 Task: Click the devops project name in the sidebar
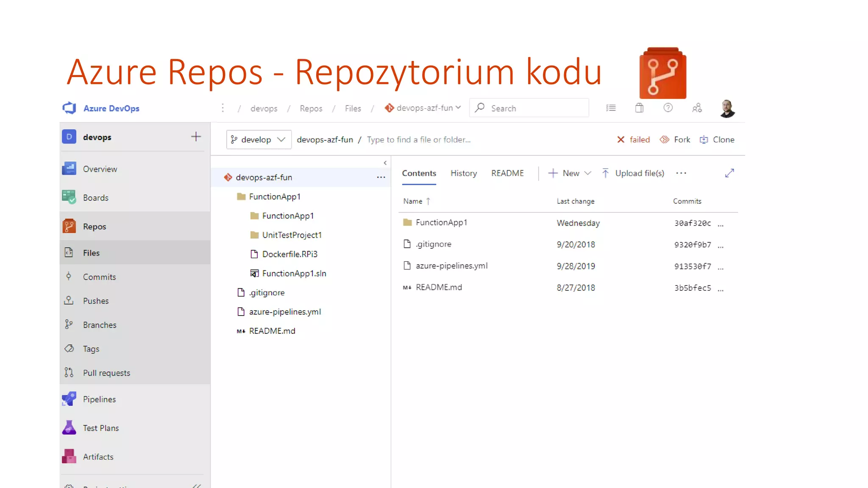(97, 137)
